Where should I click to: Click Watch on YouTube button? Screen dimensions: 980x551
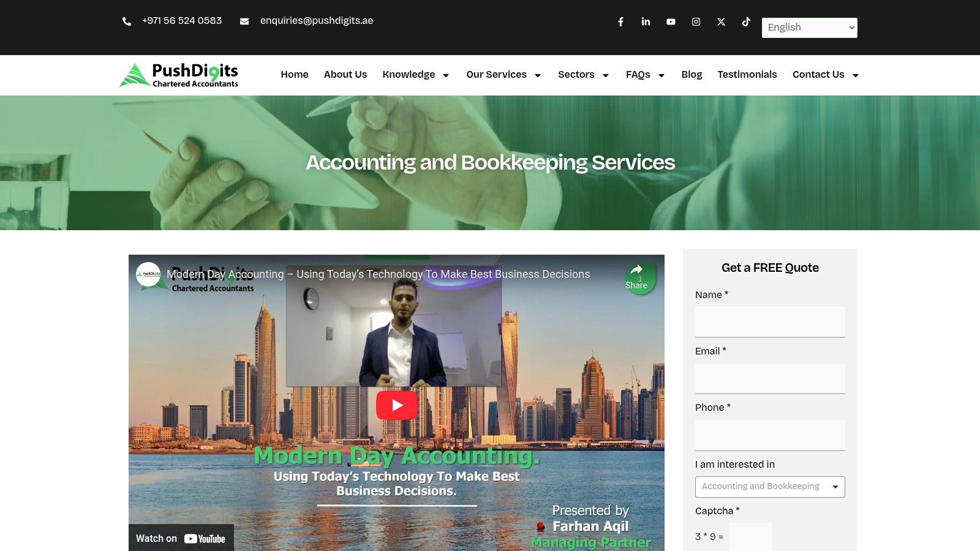tap(181, 538)
